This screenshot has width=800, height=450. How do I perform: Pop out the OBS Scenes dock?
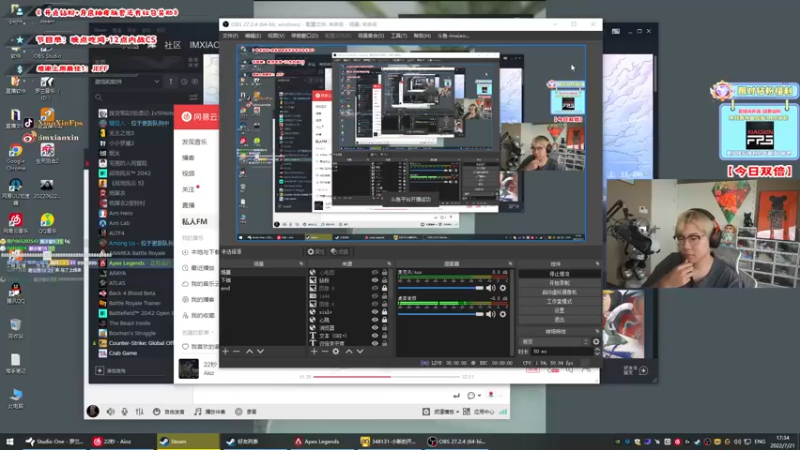[301, 264]
